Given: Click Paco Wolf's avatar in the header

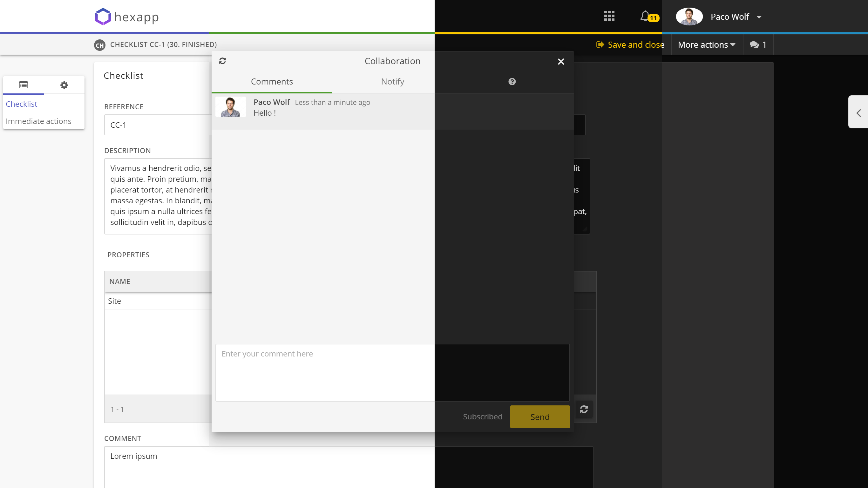Looking at the screenshot, I should [x=689, y=16].
